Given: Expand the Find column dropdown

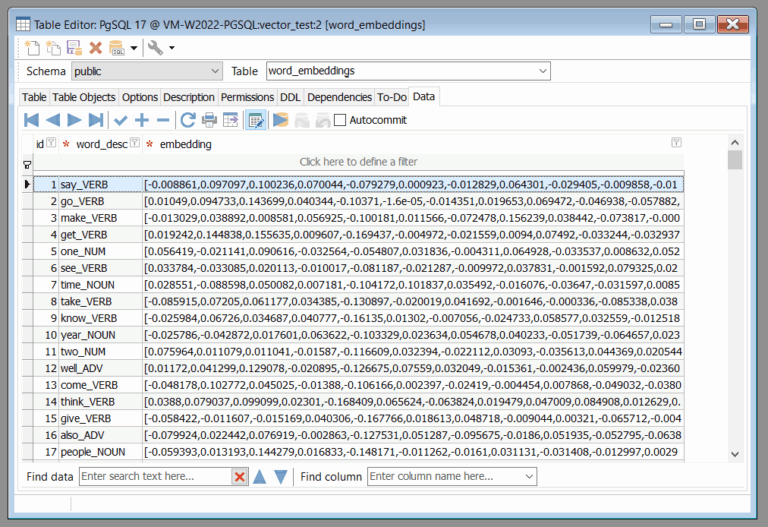Looking at the screenshot, I should [x=528, y=477].
